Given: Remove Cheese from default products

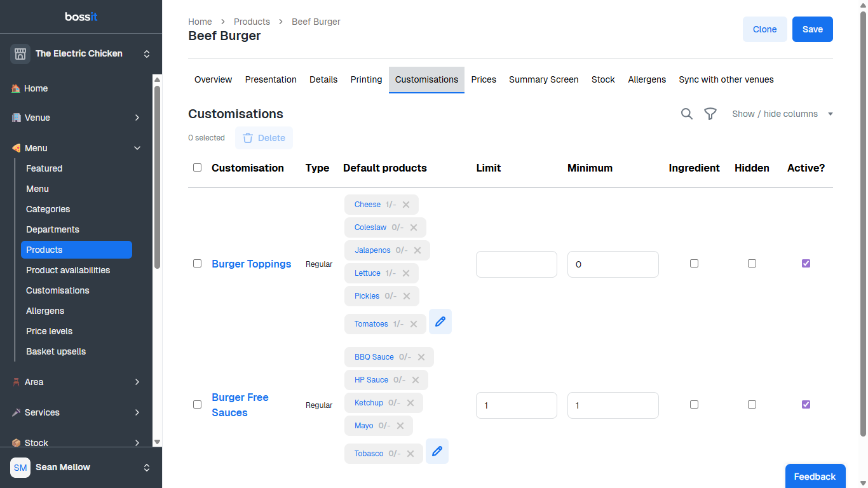Looking at the screenshot, I should [x=406, y=205].
